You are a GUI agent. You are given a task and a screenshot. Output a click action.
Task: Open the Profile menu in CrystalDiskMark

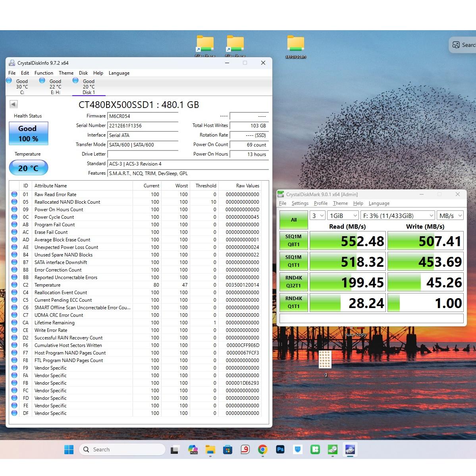[320, 203]
